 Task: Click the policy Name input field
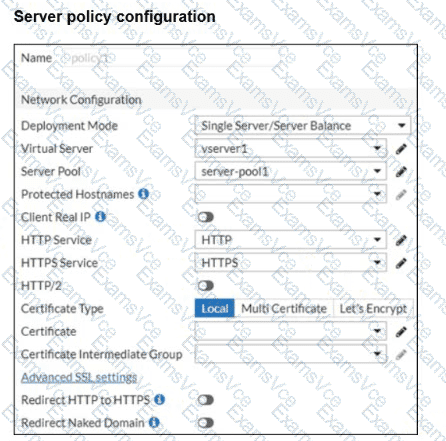(x=167, y=58)
